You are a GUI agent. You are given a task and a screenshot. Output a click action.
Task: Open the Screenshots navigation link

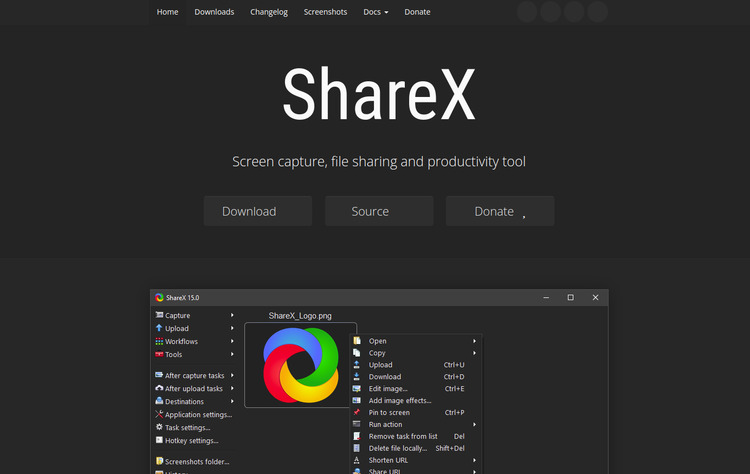[325, 12]
